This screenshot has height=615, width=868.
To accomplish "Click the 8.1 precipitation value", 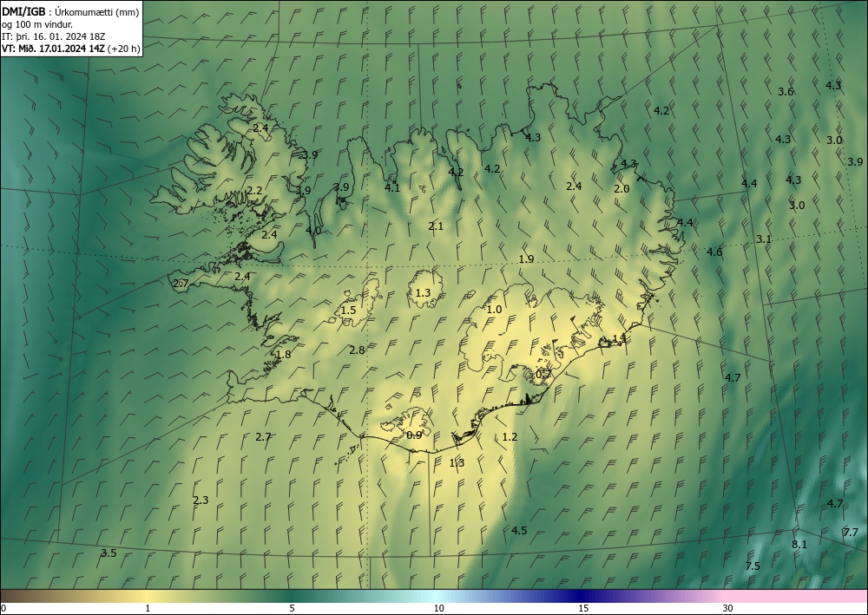I will [x=799, y=545].
